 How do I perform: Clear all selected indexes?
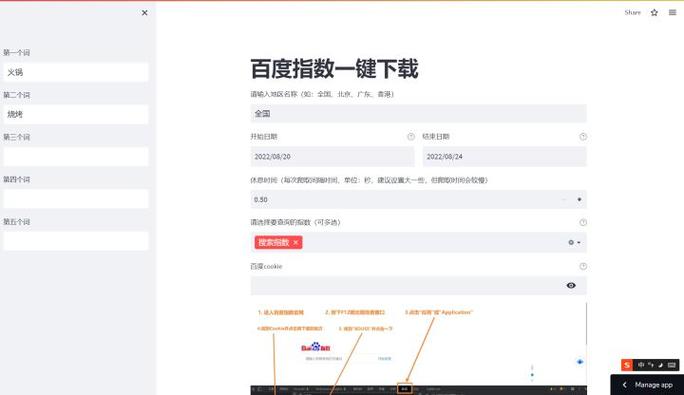[x=571, y=242]
